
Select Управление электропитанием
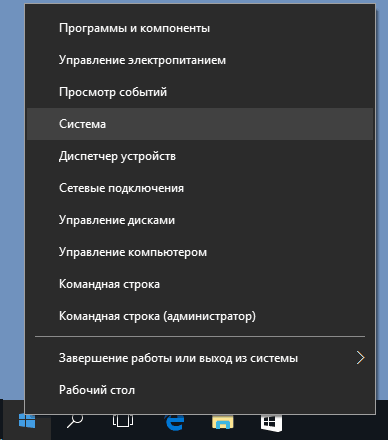click(200, 60)
